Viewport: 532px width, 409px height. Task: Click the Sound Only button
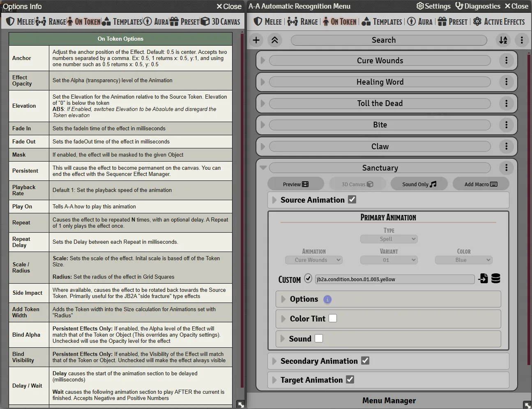pos(419,184)
